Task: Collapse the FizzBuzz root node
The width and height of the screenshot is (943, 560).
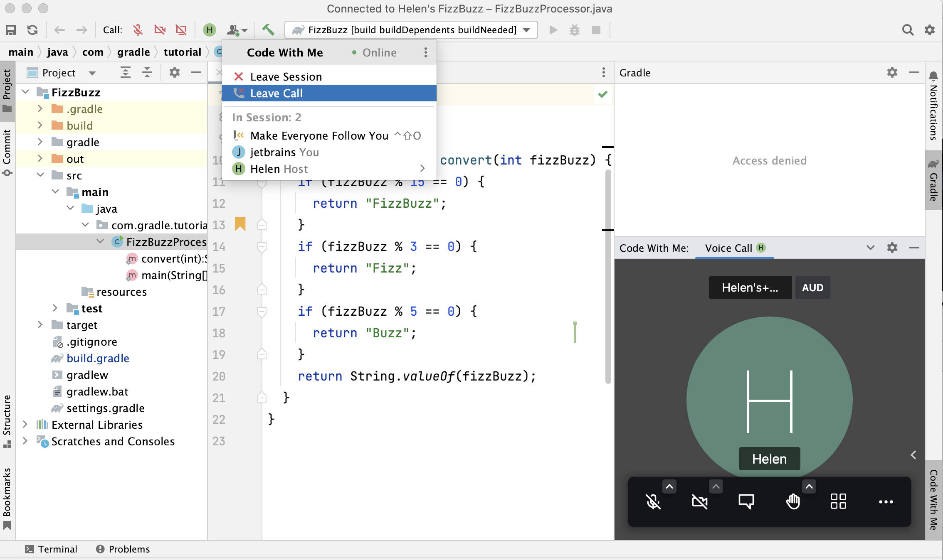Action: [x=26, y=92]
